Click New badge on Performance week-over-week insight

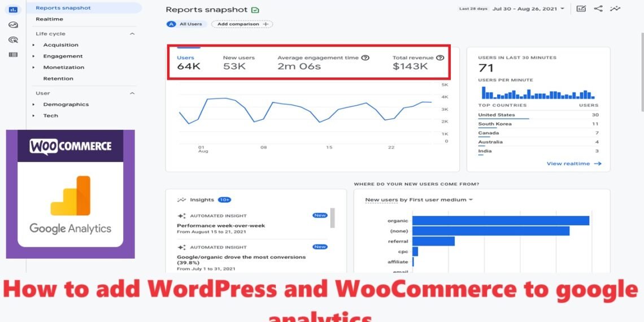320,215
